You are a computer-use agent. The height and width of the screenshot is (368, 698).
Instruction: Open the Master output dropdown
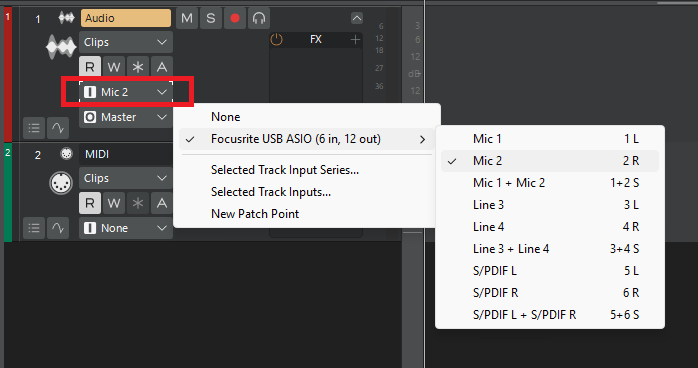coord(126,117)
